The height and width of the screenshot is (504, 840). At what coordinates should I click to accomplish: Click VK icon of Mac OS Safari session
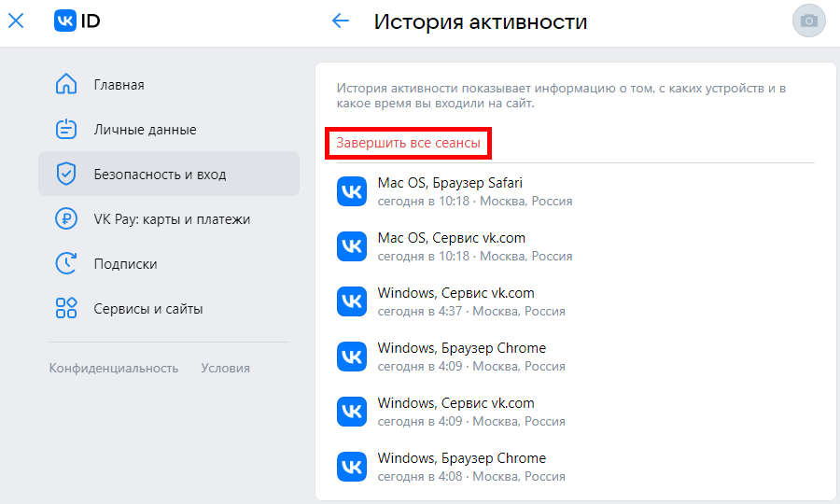click(352, 191)
